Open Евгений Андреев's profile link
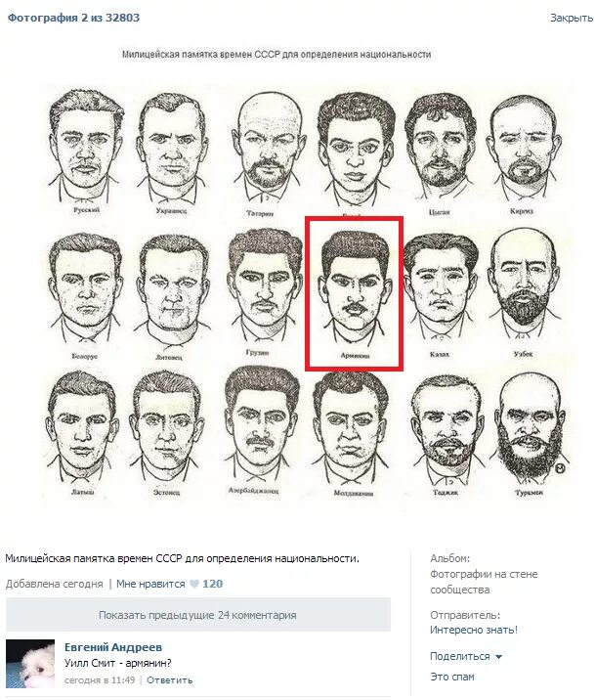The width and height of the screenshot is (595, 700). click(113, 647)
